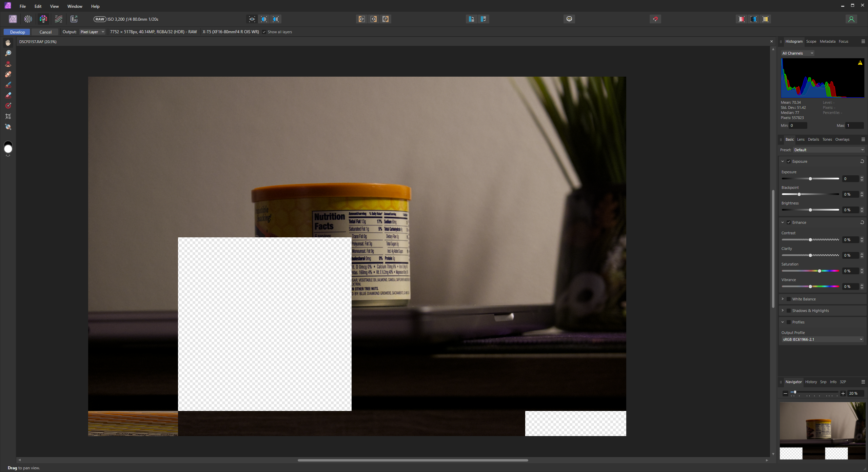Toggle the Show all layers checkbox
This screenshot has width=868, height=472.
coord(264,32)
